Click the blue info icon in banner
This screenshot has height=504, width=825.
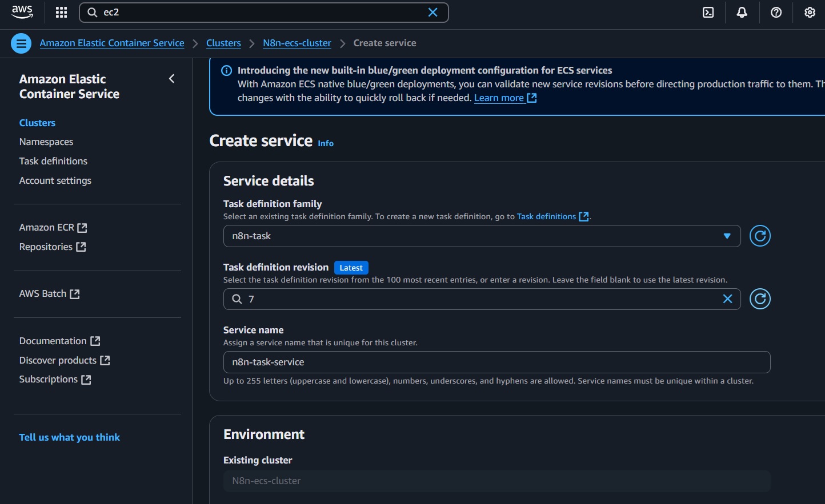pos(226,71)
